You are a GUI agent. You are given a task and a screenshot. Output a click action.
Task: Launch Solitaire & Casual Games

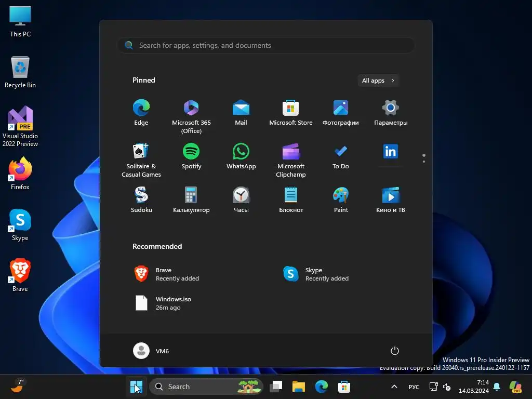click(x=141, y=160)
